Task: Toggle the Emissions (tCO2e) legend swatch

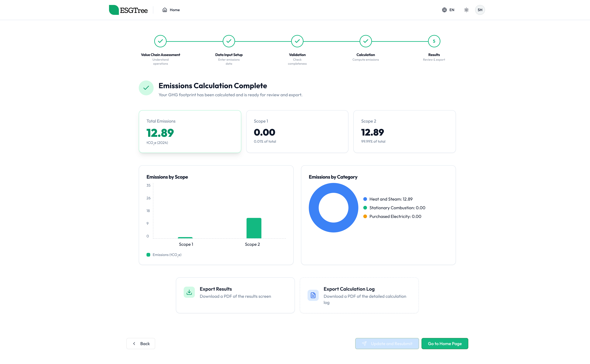Action: [148, 255]
